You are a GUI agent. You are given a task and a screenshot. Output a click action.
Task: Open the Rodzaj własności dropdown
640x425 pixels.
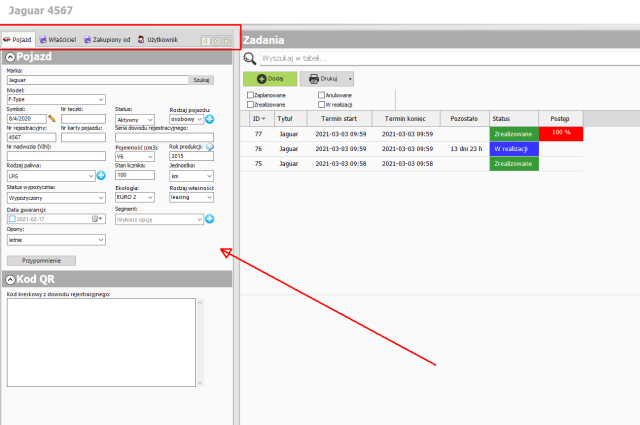[x=191, y=197]
